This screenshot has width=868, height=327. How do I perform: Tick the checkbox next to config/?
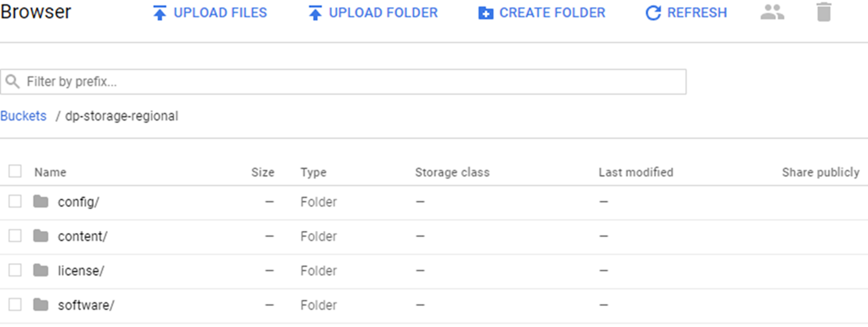pos(15,201)
